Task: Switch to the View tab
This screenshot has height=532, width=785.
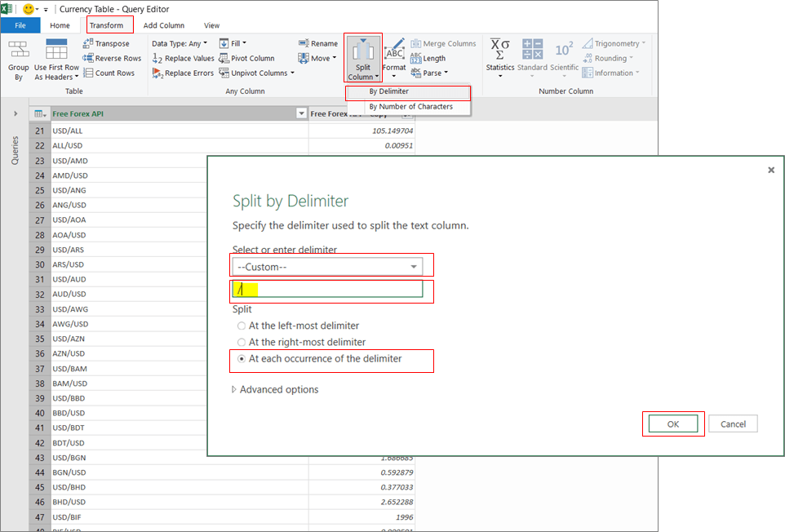Action: pos(212,25)
